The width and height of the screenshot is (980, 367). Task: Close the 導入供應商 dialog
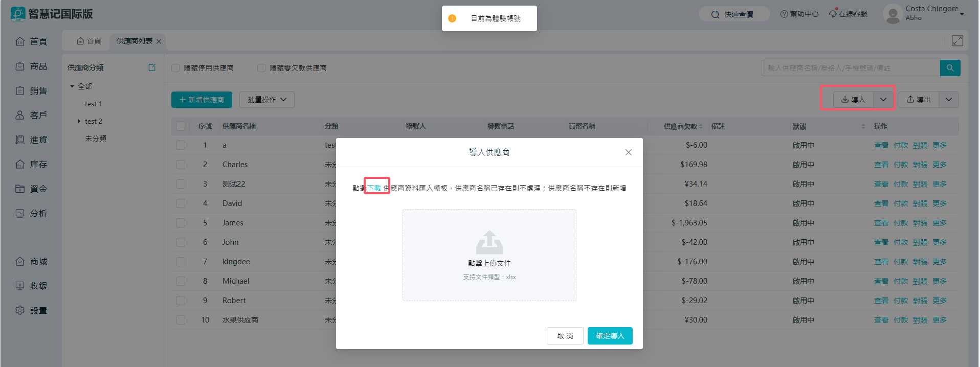tap(628, 152)
